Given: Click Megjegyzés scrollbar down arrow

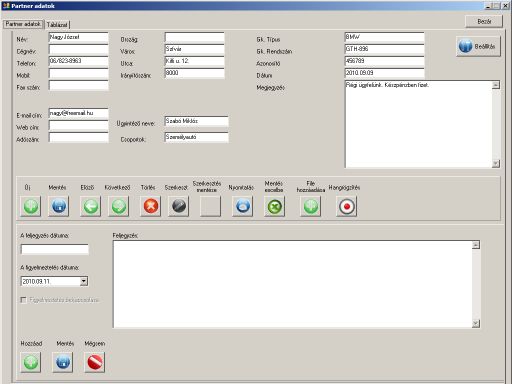Looking at the screenshot, I should (x=496, y=163).
